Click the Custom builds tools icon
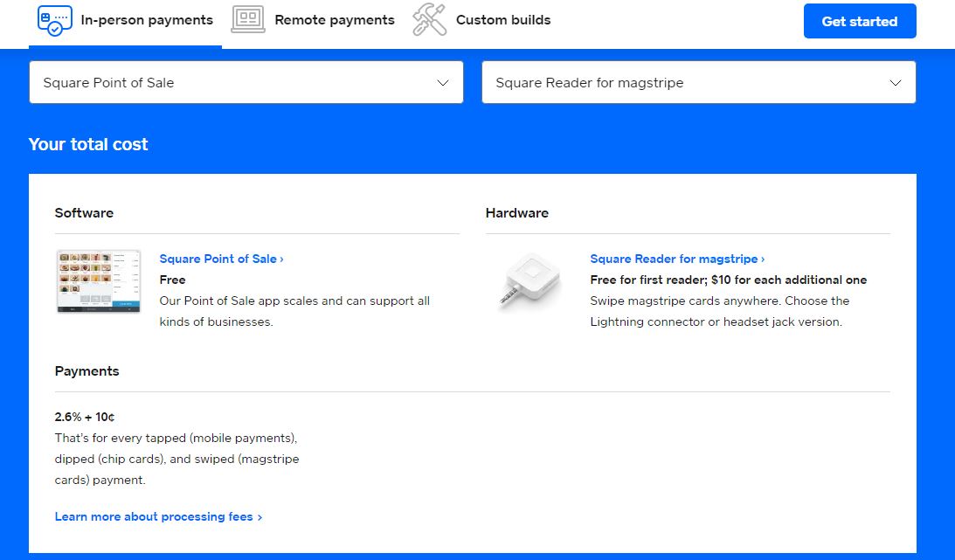Image resolution: width=955 pixels, height=560 pixels. [x=429, y=20]
